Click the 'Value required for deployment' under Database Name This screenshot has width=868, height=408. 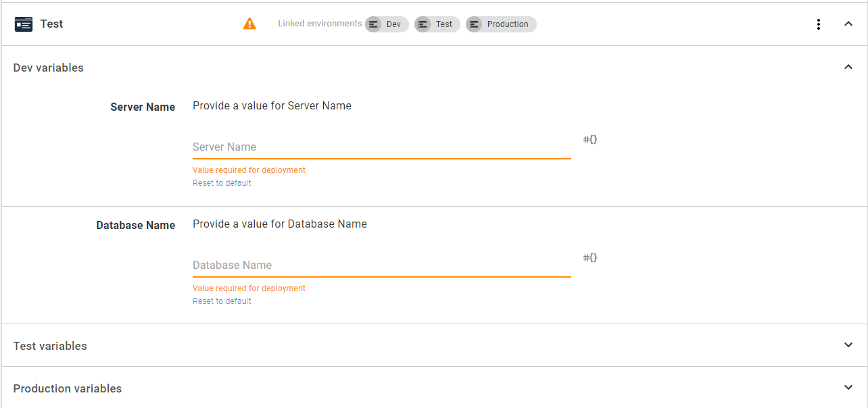coord(249,288)
